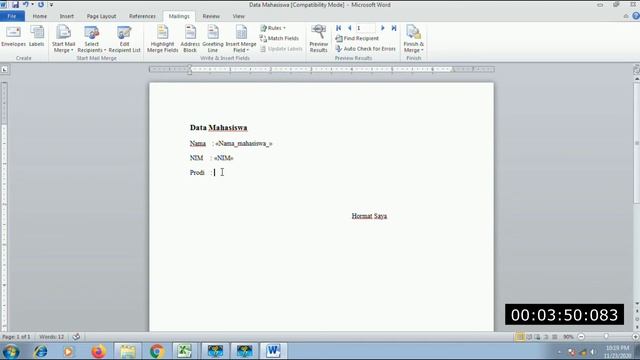Click the 90% zoom level
The image size is (640, 360).
(x=568, y=337)
